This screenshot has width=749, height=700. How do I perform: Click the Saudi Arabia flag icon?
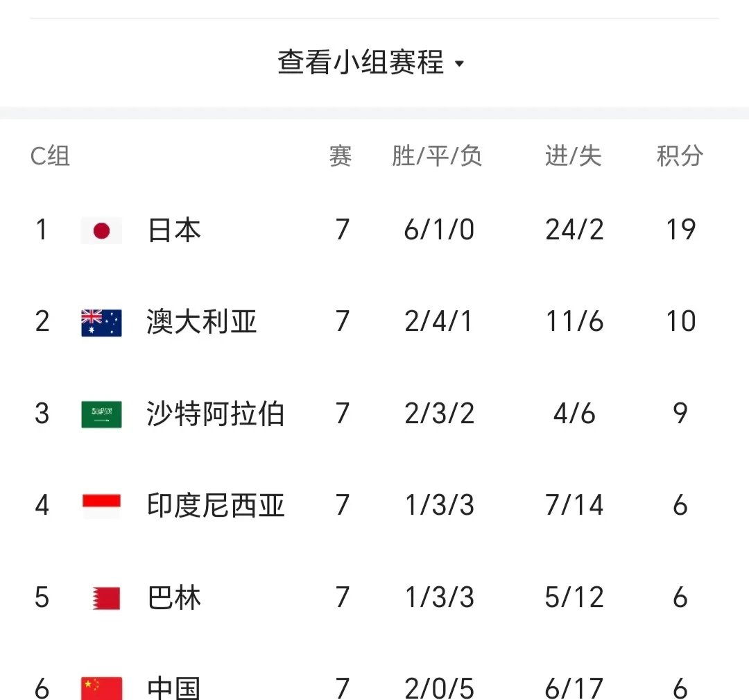coord(101,414)
